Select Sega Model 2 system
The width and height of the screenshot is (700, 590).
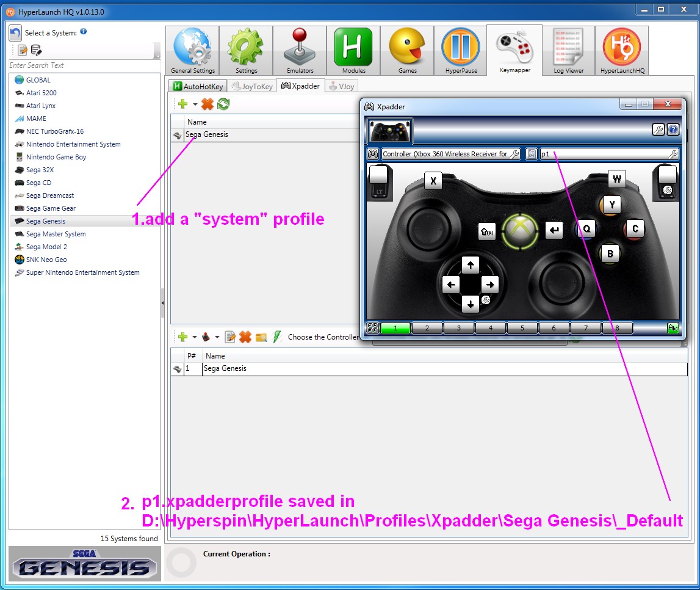coord(46,247)
